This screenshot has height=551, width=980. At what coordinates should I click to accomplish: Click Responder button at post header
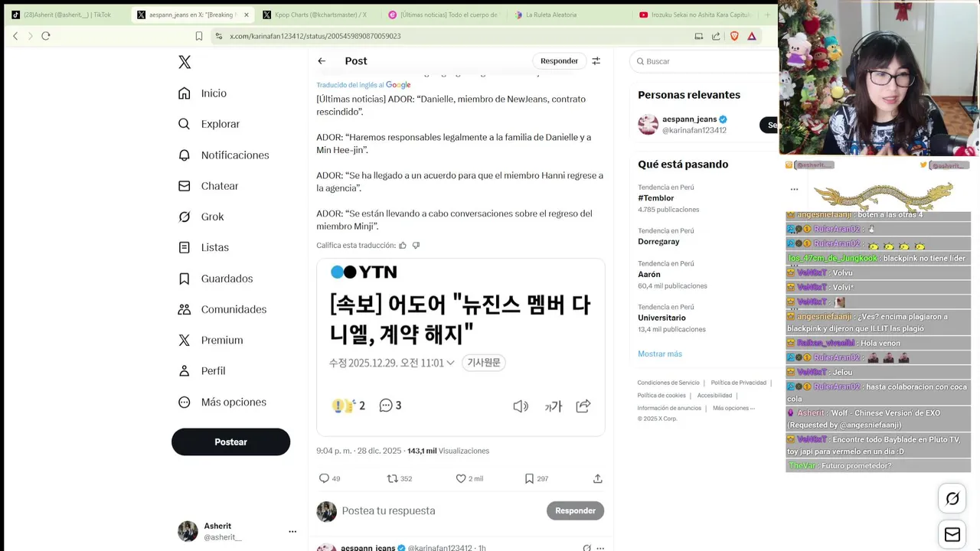coord(559,61)
